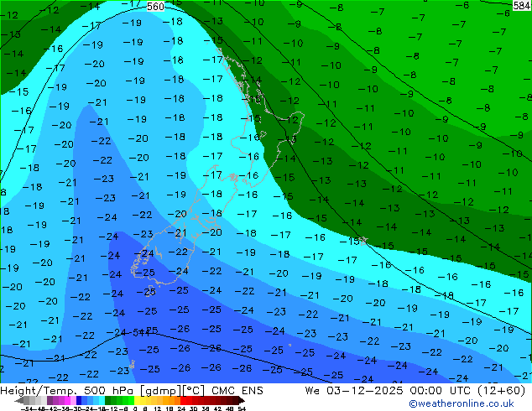
Task: Click the 584 contour height label
Action: [x=521, y=5]
